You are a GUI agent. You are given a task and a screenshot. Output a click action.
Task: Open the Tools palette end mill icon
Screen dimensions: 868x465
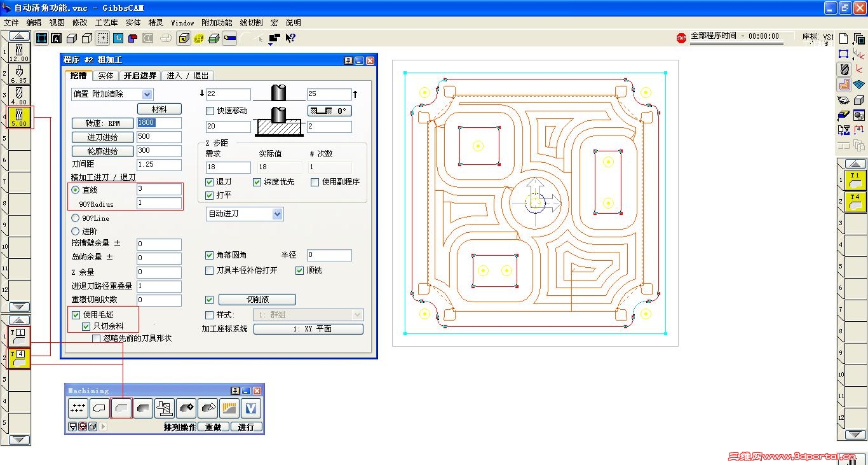844,69
